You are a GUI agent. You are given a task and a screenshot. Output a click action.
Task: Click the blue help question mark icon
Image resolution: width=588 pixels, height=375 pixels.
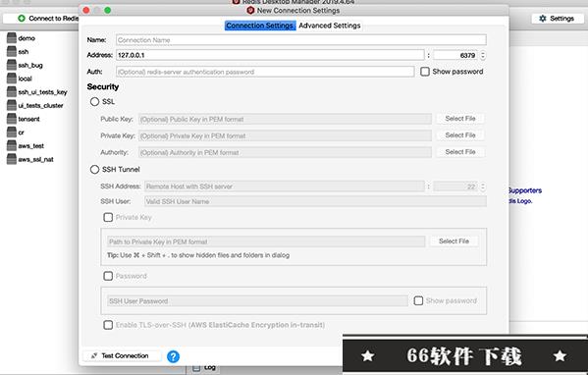coord(173,356)
